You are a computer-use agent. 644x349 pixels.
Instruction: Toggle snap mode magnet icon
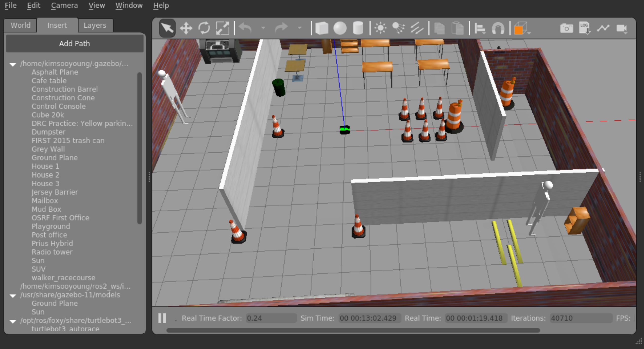click(x=498, y=28)
